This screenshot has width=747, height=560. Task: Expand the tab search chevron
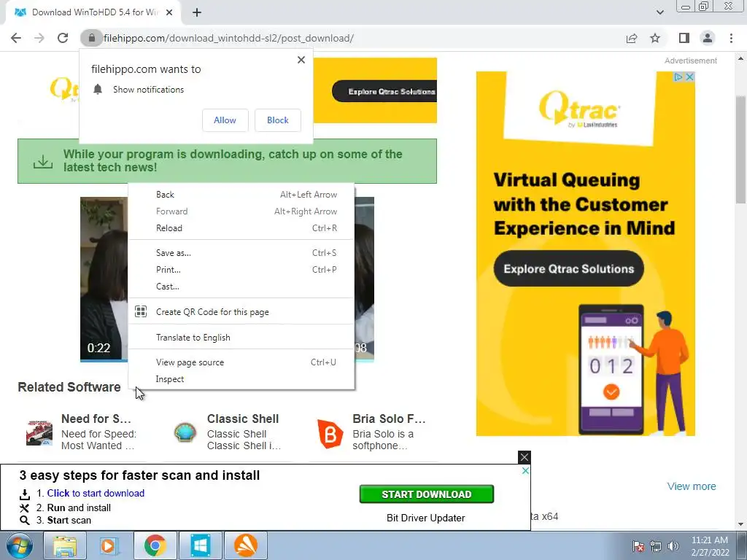point(659,12)
